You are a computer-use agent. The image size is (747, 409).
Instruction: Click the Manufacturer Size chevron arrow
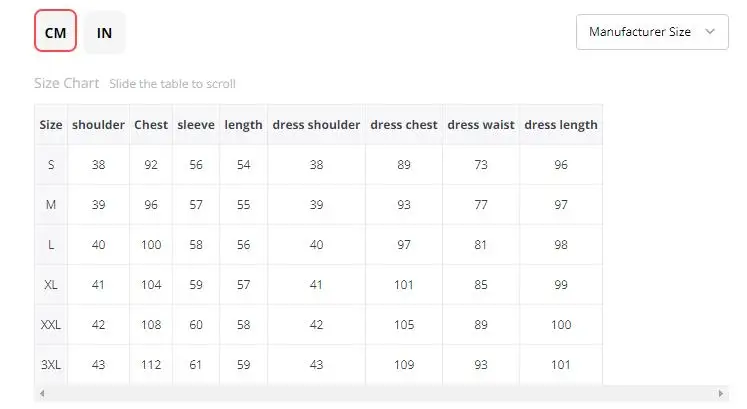[710, 31]
